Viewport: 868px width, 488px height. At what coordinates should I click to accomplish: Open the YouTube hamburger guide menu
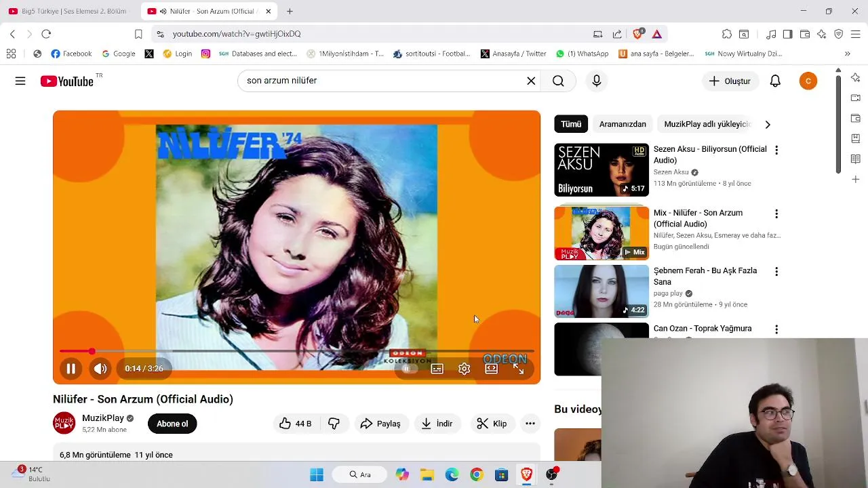pos(20,81)
